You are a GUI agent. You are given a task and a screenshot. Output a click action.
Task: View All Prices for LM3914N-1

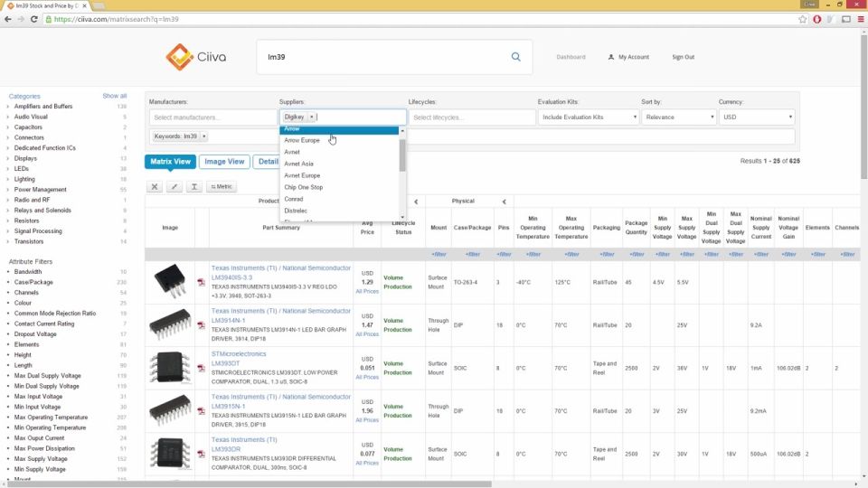(x=367, y=334)
